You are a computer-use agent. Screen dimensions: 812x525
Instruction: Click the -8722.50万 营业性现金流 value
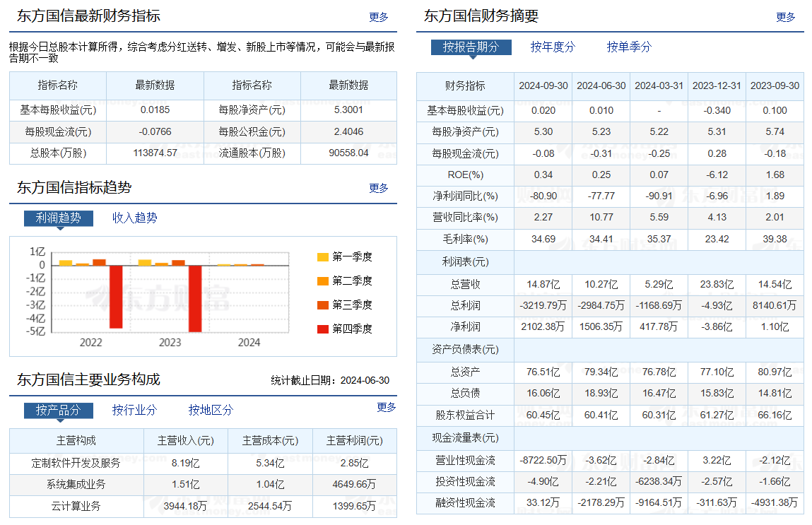coord(543,461)
